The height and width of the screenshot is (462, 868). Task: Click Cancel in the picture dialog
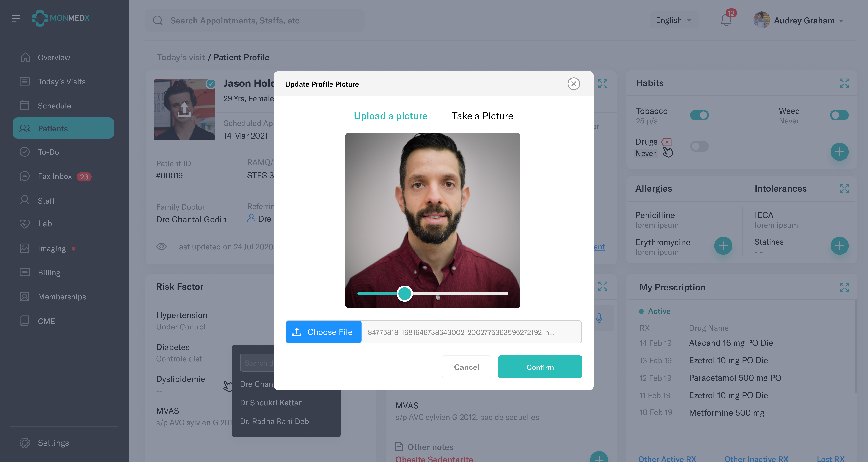pos(466,367)
